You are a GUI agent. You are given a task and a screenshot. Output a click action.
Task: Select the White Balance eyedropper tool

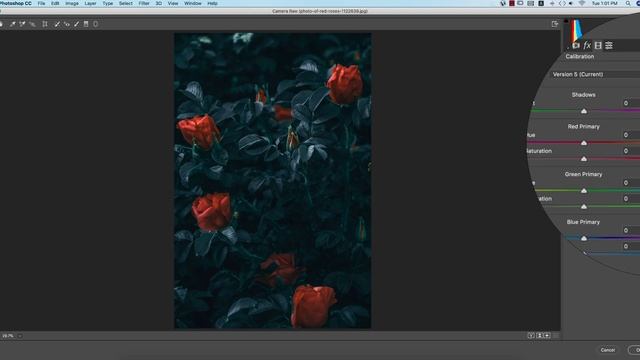13,24
